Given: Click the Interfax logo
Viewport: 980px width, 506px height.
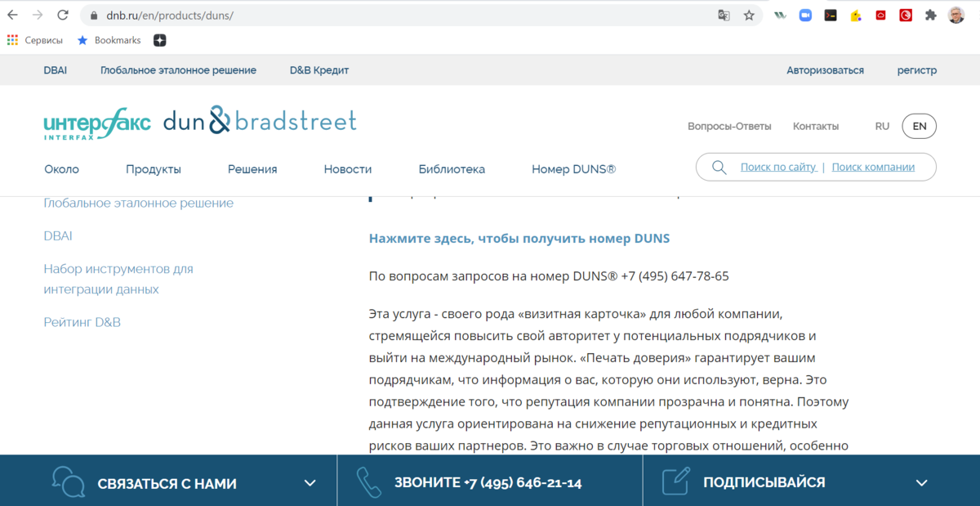Looking at the screenshot, I should tap(97, 124).
